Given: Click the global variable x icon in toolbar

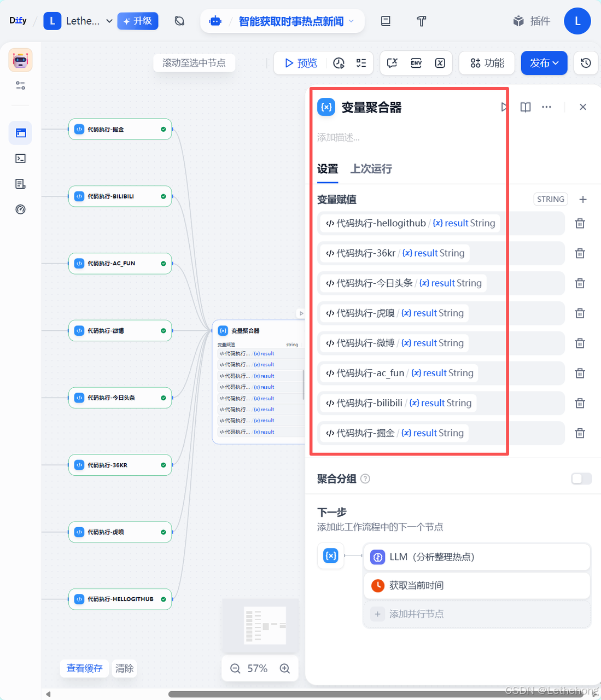Looking at the screenshot, I should (x=440, y=63).
